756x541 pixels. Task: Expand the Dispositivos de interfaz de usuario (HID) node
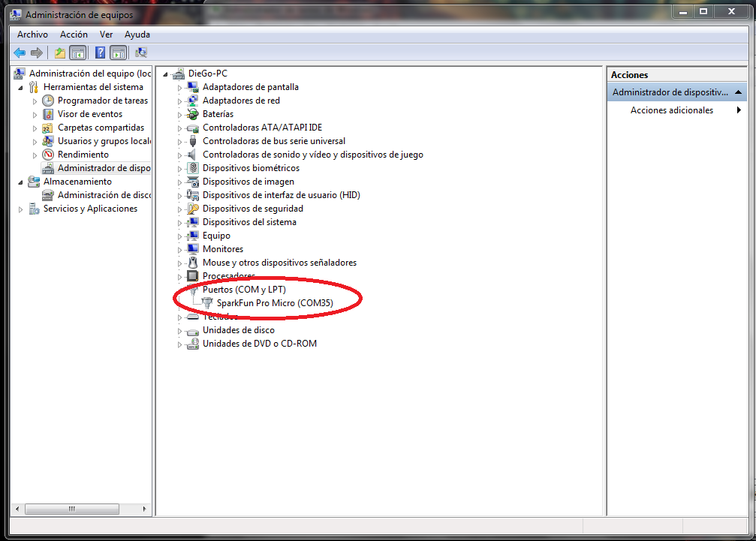(x=180, y=196)
